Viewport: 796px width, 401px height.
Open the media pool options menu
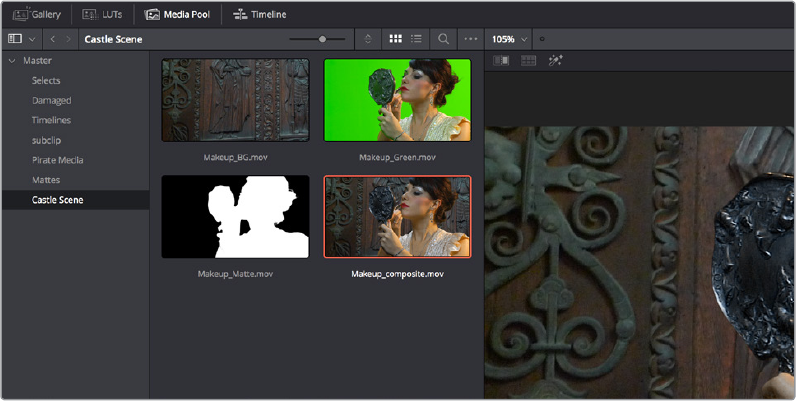click(471, 39)
